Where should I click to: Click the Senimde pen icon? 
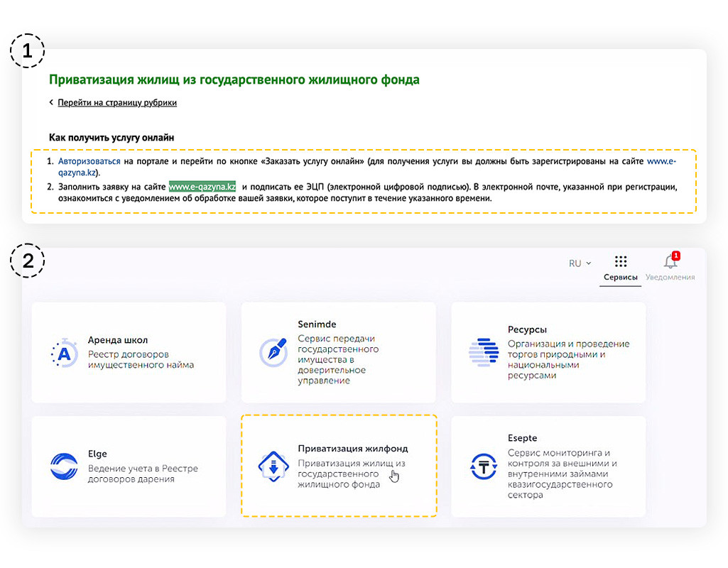coord(273,352)
